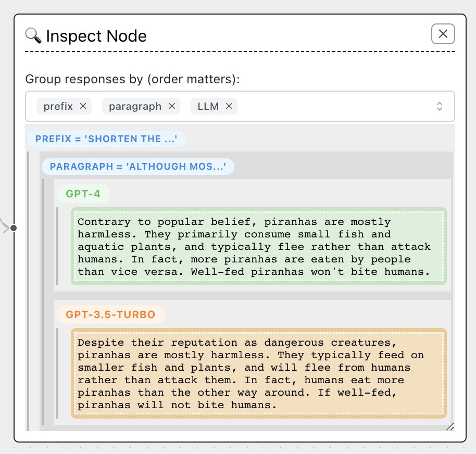The image size is (476, 454).
Task: Close the Inspect Node panel
Action: 443,34
